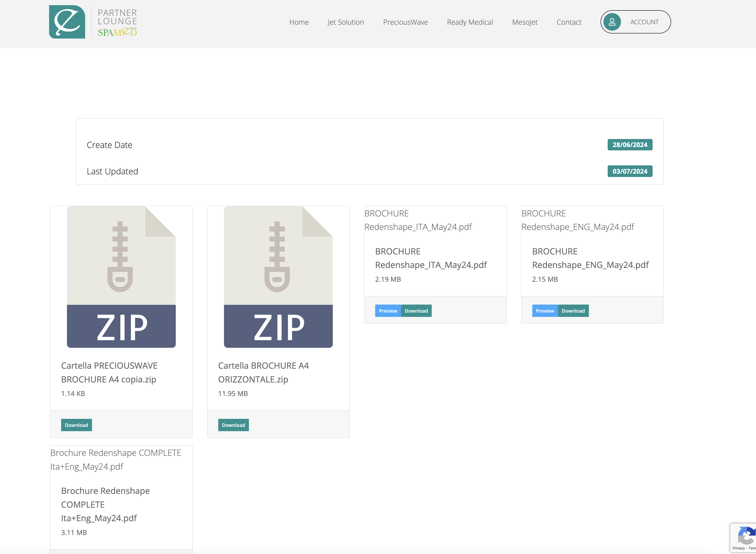Click the 2.19 MB file size text
Viewport: 756px width, 554px height.
[x=388, y=279]
